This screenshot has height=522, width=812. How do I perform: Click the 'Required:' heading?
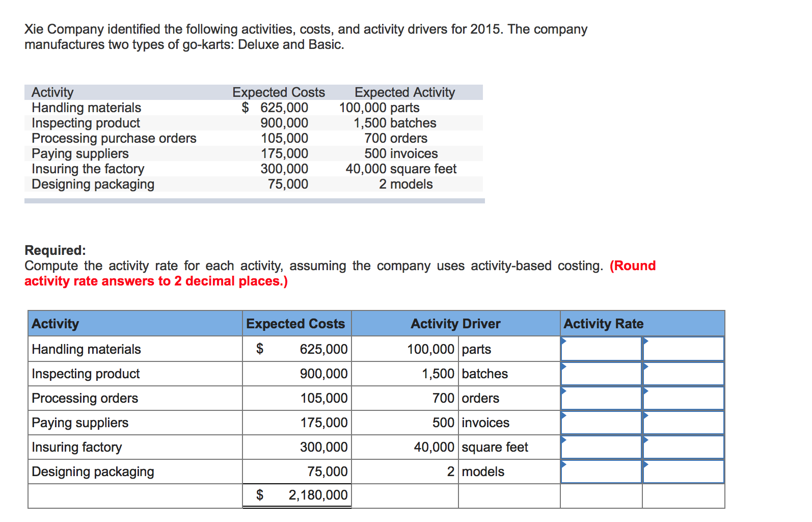point(56,250)
